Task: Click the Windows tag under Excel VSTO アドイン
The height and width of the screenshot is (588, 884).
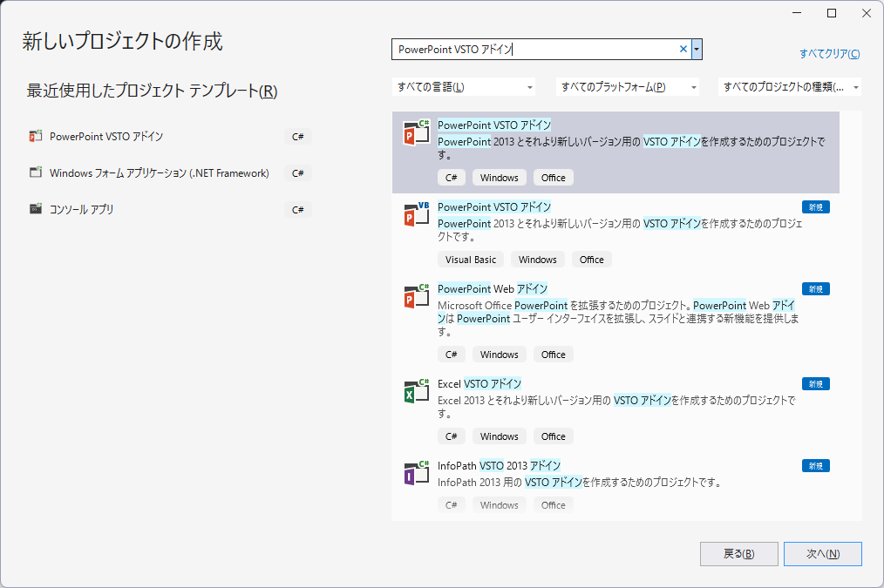Action: pyautogui.click(x=500, y=436)
